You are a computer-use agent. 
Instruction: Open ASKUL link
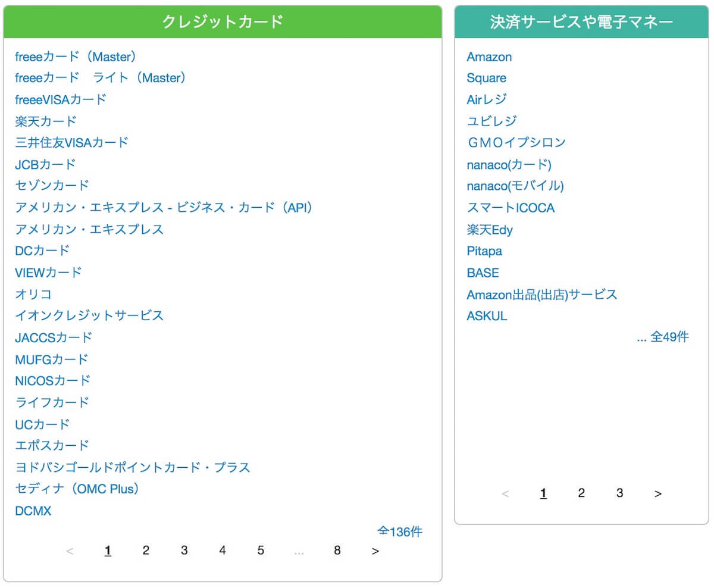[x=487, y=316]
